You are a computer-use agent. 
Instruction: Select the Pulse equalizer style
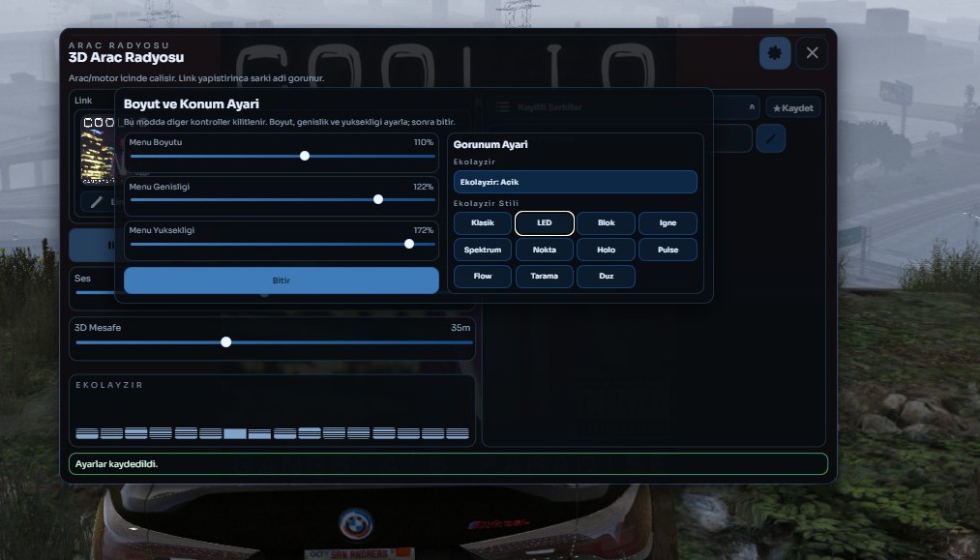[668, 250]
